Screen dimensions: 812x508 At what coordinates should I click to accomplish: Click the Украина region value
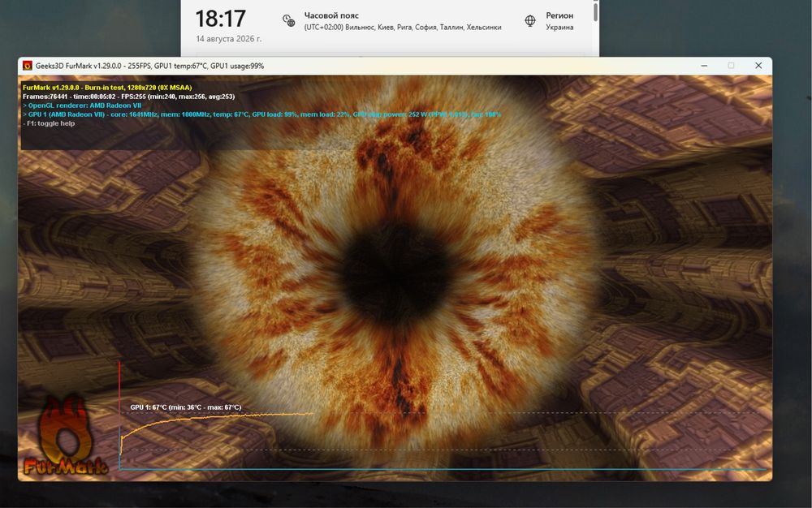[x=559, y=27]
